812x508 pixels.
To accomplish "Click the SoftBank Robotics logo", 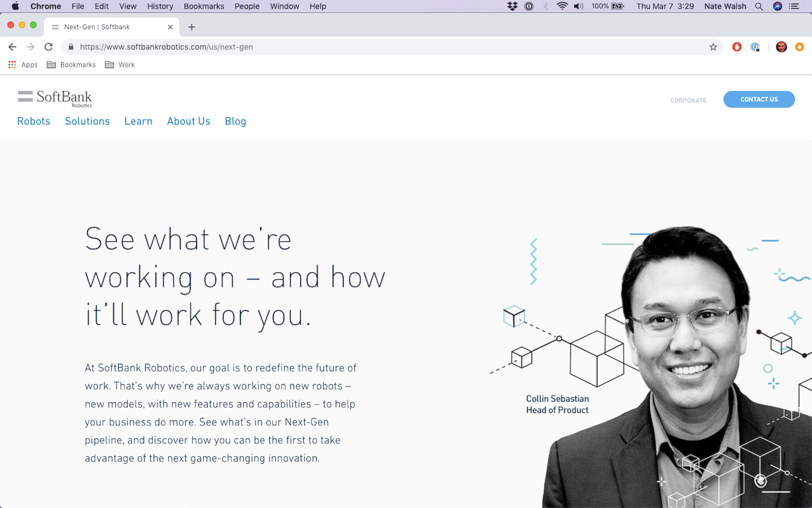I will pyautogui.click(x=55, y=98).
